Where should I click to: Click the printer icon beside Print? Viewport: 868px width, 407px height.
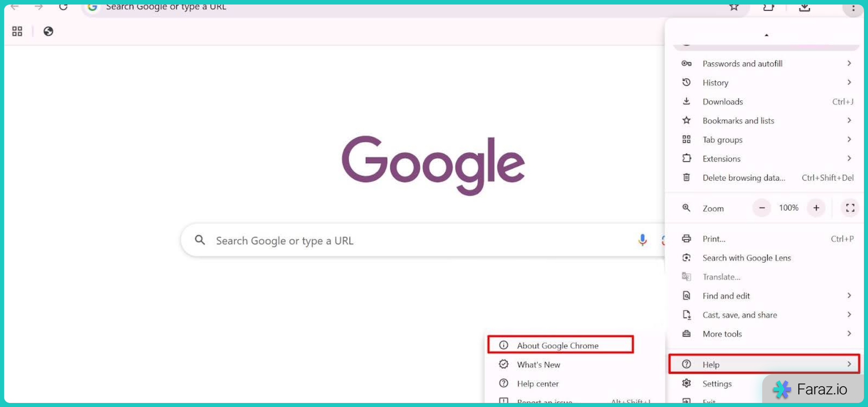click(x=686, y=238)
